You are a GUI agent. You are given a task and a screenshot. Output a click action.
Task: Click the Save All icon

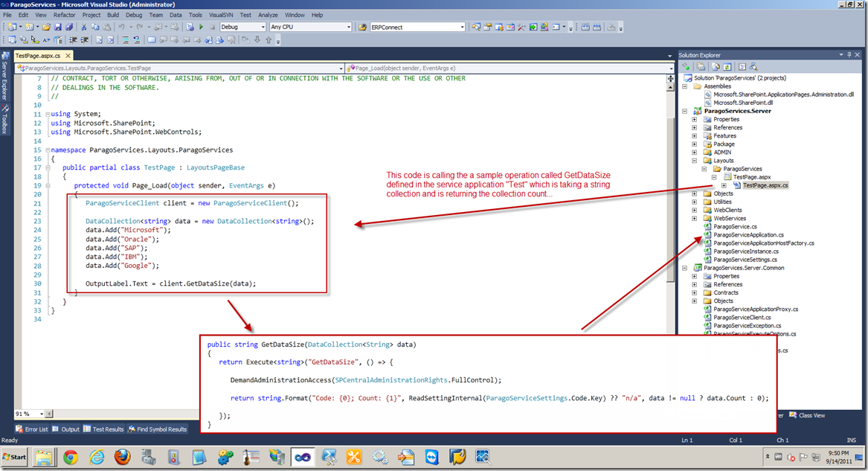click(x=69, y=27)
